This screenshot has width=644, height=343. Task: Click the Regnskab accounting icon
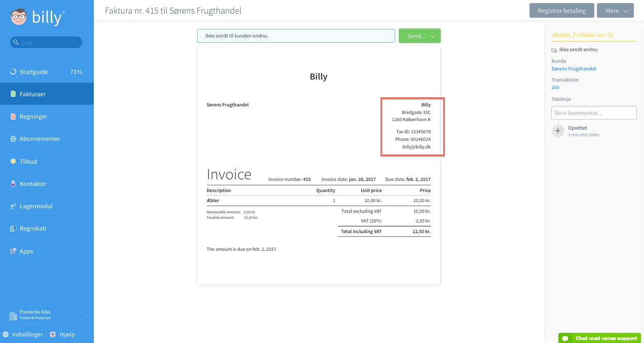coord(14,228)
